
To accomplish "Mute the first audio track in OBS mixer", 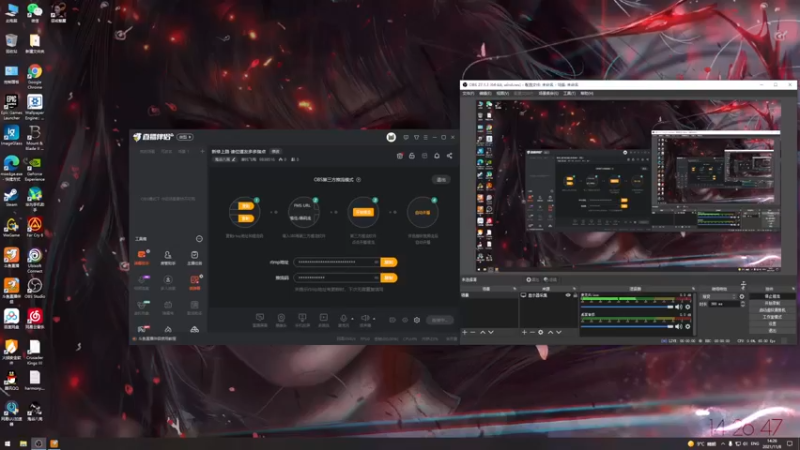I will coord(678,307).
